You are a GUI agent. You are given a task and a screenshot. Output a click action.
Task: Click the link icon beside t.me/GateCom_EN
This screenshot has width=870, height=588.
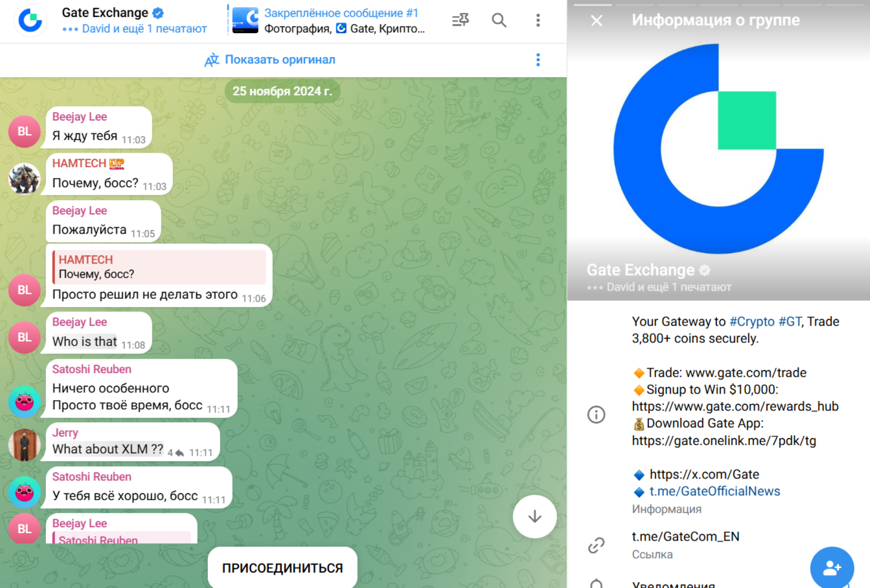click(x=596, y=545)
